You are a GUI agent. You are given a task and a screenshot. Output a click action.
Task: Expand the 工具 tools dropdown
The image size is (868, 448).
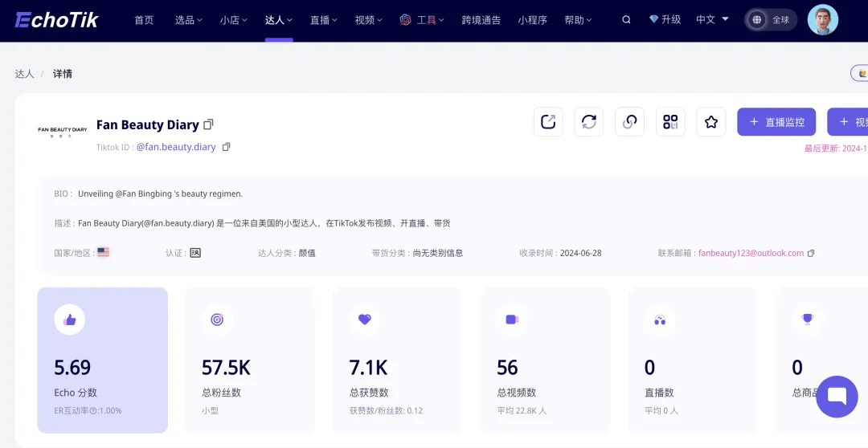pyautogui.click(x=422, y=20)
